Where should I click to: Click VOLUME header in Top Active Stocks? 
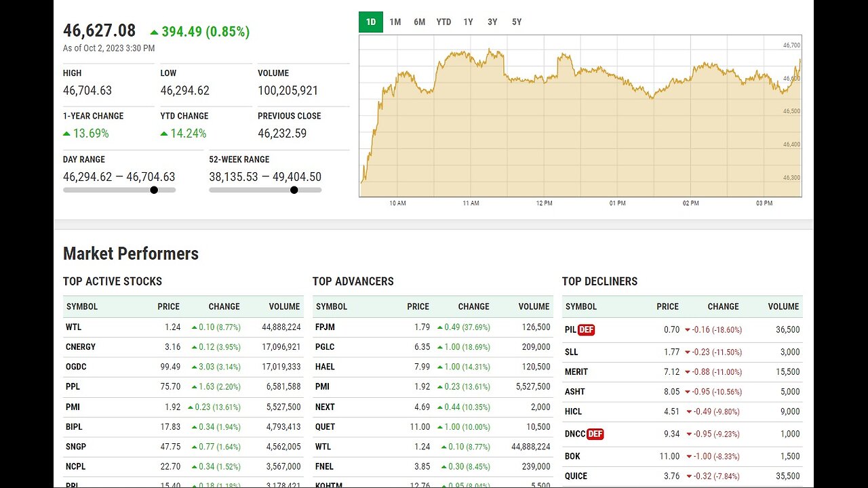tap(284, 306)
